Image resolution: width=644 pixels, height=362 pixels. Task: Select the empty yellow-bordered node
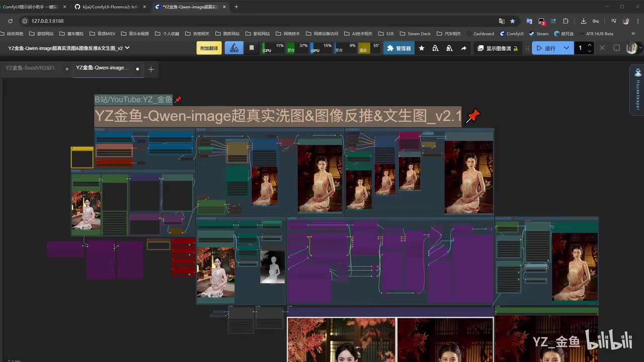82,158
